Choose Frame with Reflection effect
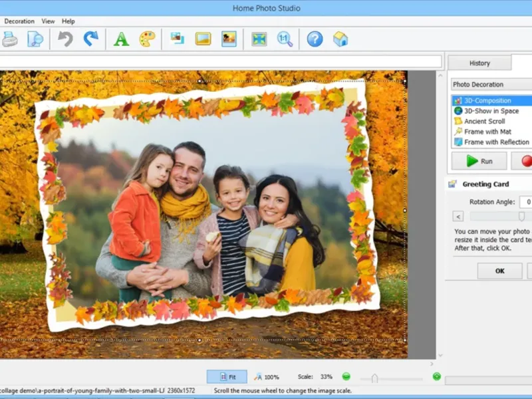 coord(496,142)
